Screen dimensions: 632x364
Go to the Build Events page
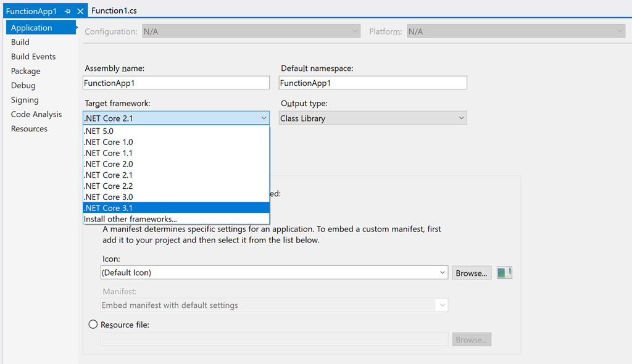pos(33,56)
